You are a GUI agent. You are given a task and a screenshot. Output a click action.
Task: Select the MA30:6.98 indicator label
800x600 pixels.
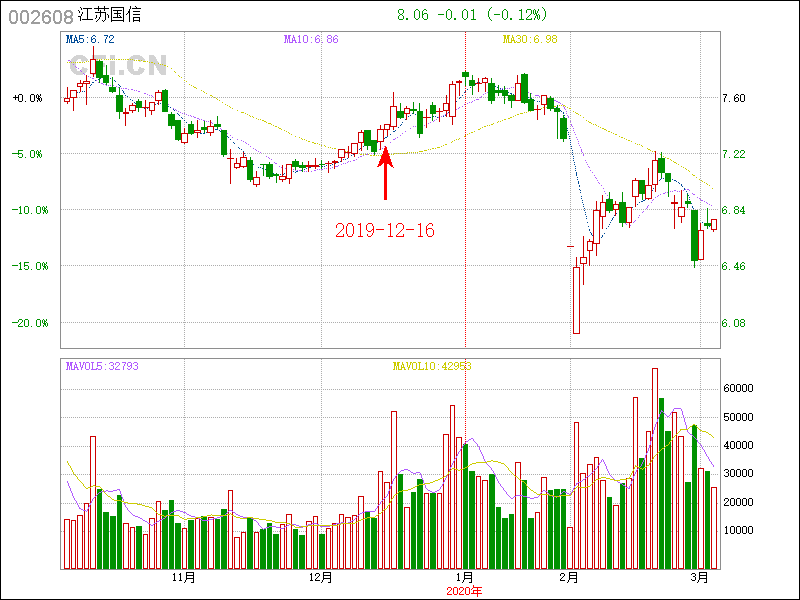[529, 39]
